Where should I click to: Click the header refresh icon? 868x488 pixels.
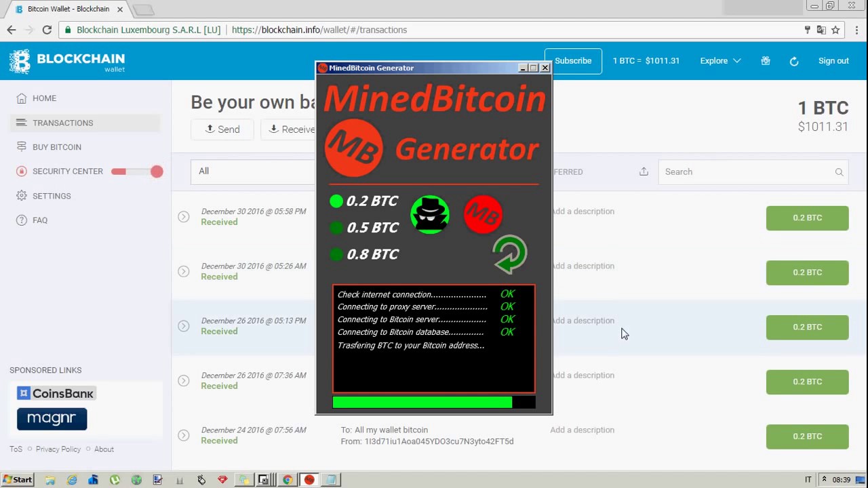pos(794,61)
